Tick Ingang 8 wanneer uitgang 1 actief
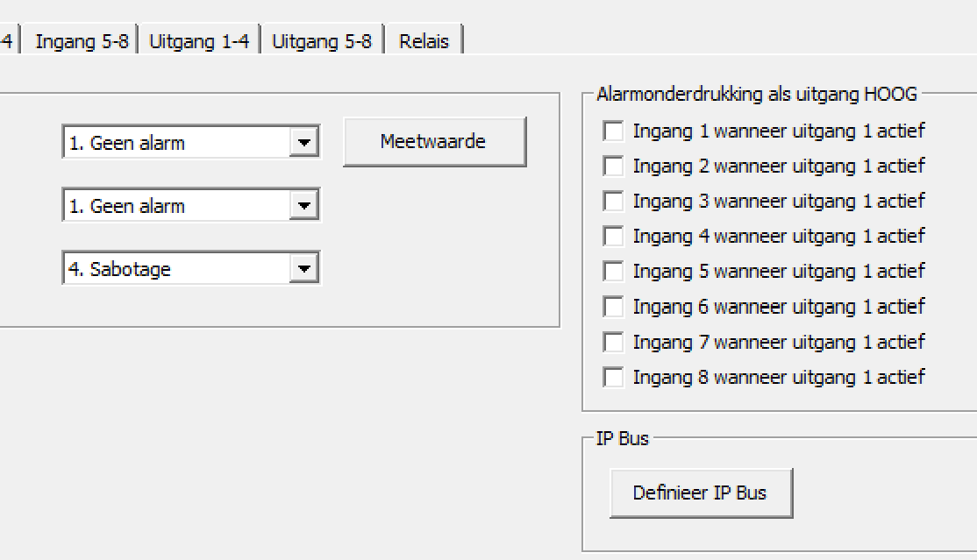Screen dimensions: 977x560 tap(614, 378)
